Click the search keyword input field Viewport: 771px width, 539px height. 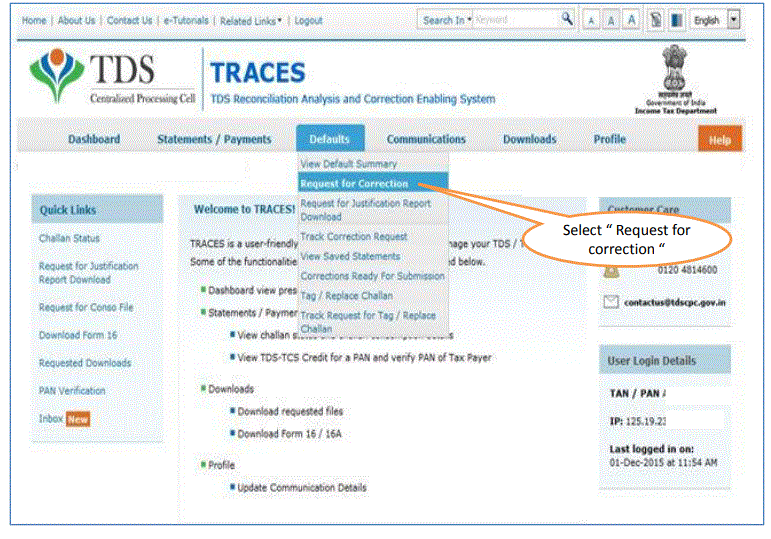click(514, 20)
